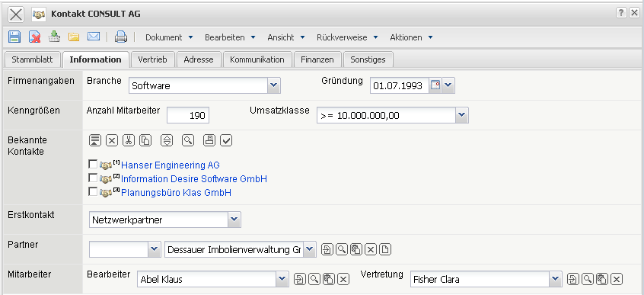Viewport: 644px width, 295px height.
Task: Open the Erstkontakt dropdown showing Netzwerkpartner
Action: tap(234, 220)
